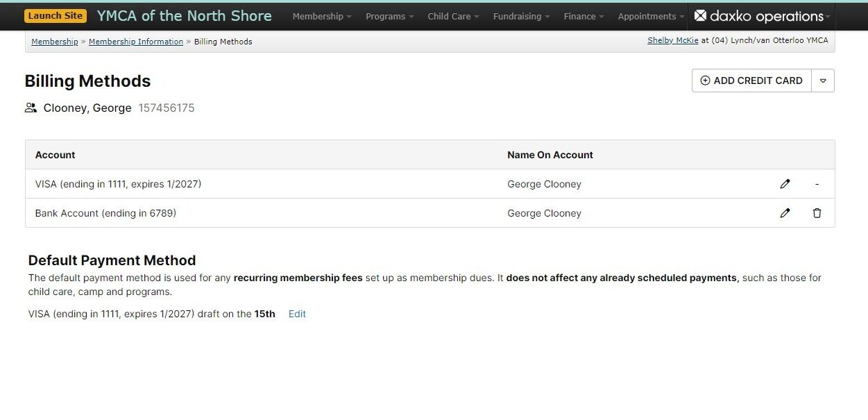The width and height of the screenshot is (868, 420).
Task: Expand the daxko operations dropdown arrow
Action: pyautogui.click(x=828, y=17)
